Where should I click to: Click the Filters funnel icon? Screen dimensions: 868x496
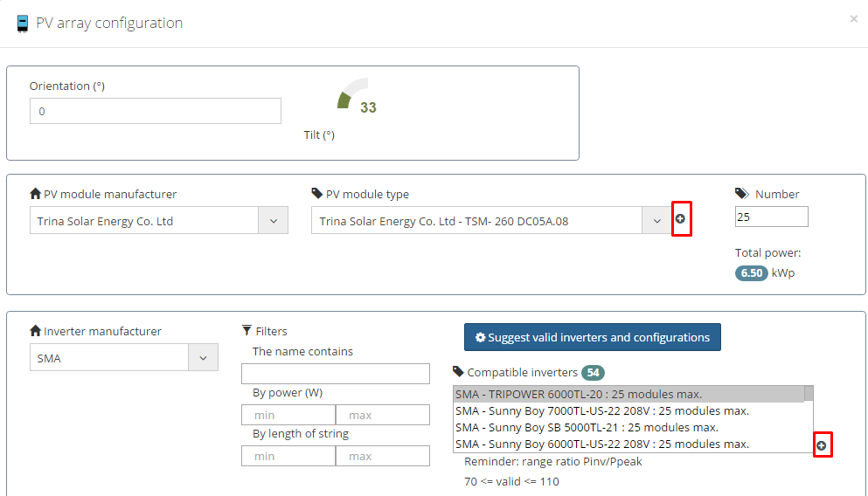point(247,331)
